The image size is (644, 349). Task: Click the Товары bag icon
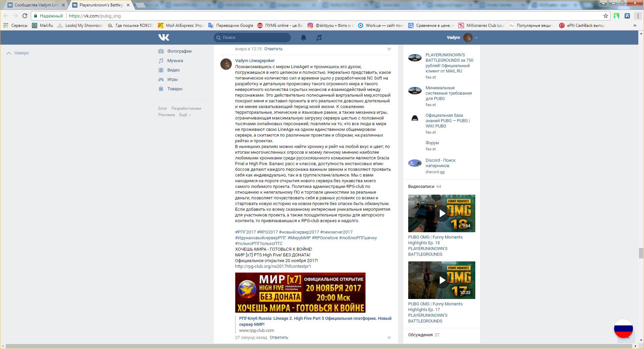point(161,89)
